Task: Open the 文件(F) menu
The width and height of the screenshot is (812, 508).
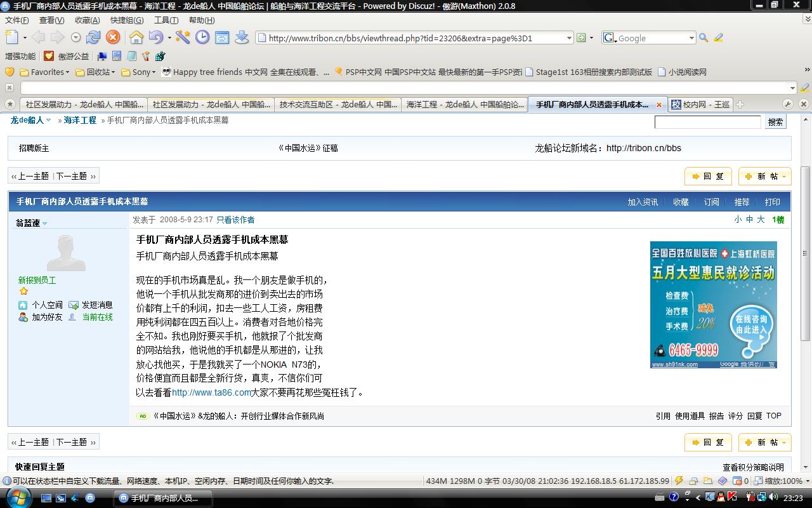Action: pyautogui.click(x=16, y=20)
